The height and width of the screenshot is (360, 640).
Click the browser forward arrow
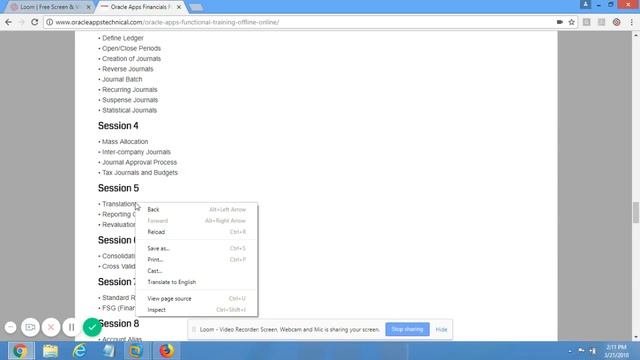click(21, 22)
